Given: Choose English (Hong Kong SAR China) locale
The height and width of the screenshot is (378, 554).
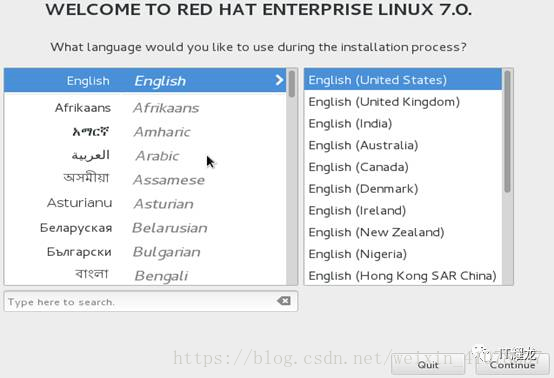Looking at the screenshot, I should pyautogui.click(x=403, y=275).
